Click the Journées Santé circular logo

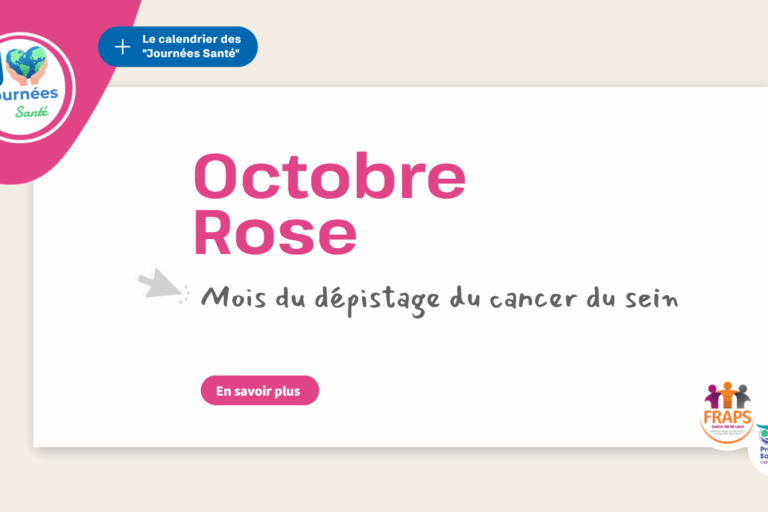click(x=32, y=80)
